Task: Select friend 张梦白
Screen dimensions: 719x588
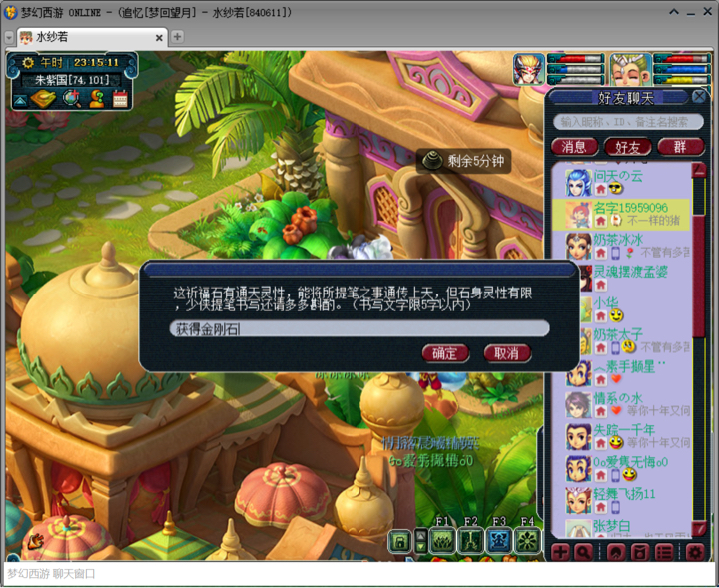Action: pos(621,527)
